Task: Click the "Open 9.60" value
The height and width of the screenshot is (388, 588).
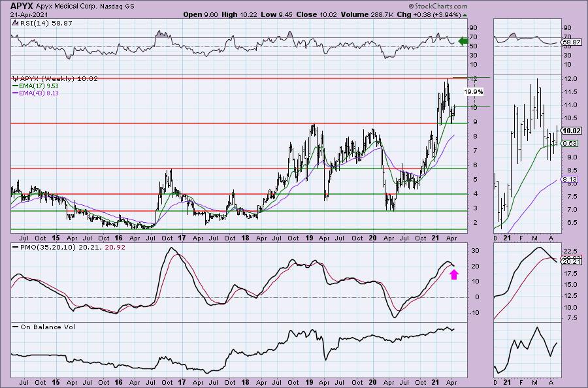Action: (201, 14)
